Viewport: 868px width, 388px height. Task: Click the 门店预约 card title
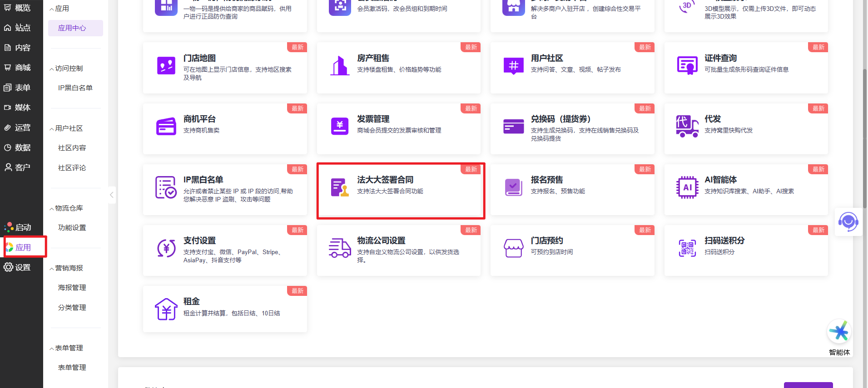pyautogui.click(x=547, y=241)
